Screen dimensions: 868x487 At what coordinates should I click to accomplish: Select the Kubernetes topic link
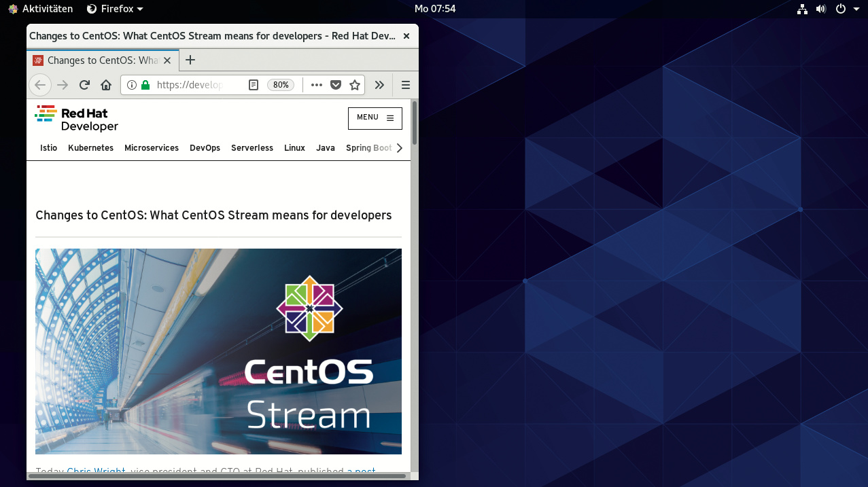click(90, 148)
